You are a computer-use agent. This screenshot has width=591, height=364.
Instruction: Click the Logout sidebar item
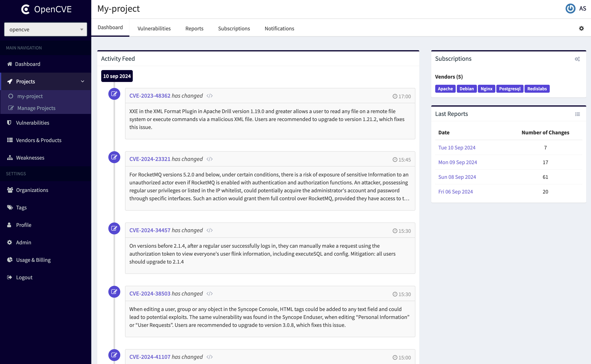pos(24,277)
